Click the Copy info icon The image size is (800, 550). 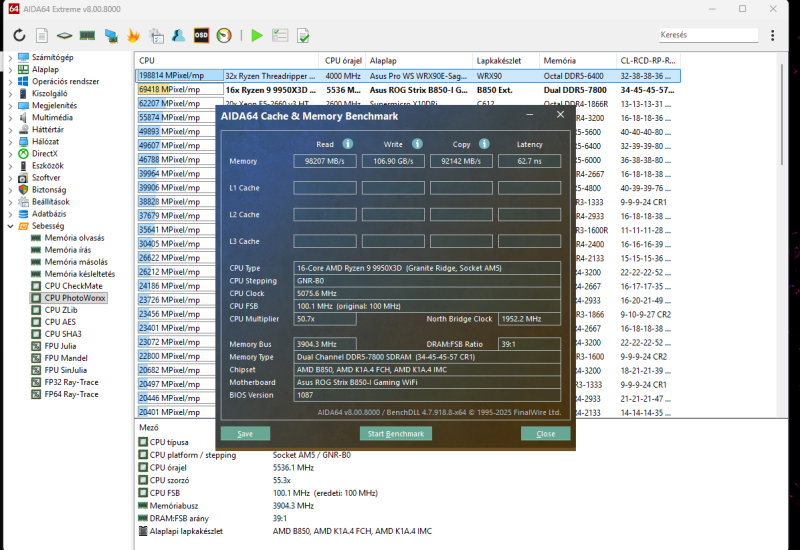click(x=484, y=144)
